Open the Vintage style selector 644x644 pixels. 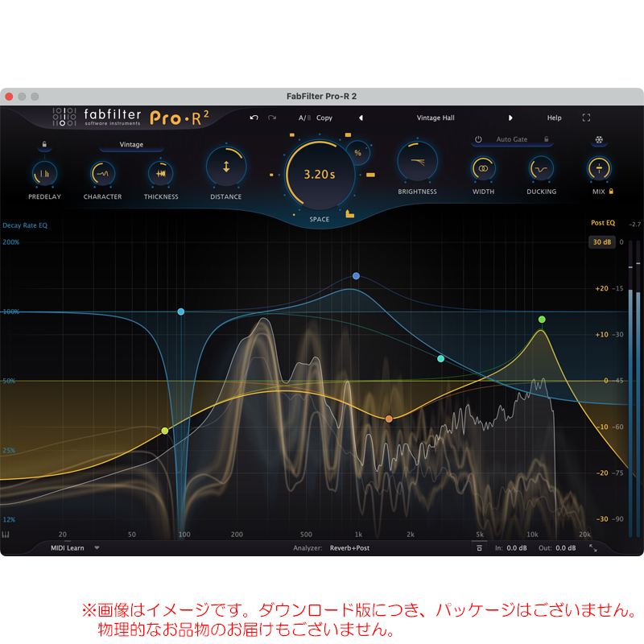click(131, 145)
